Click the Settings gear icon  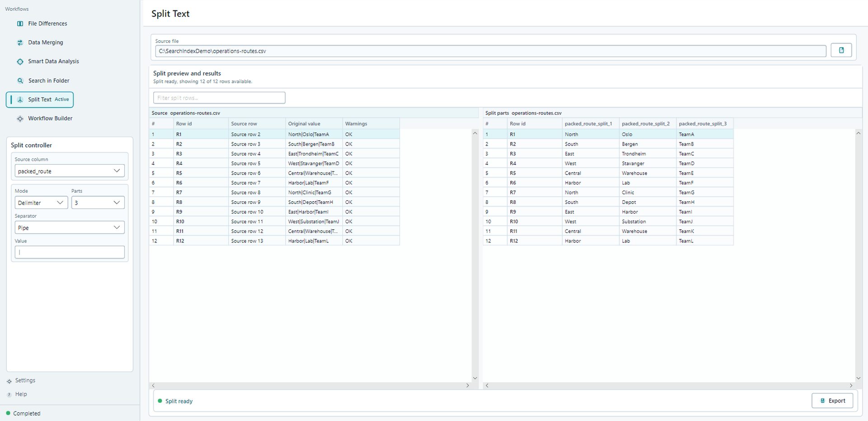point(9,381)
